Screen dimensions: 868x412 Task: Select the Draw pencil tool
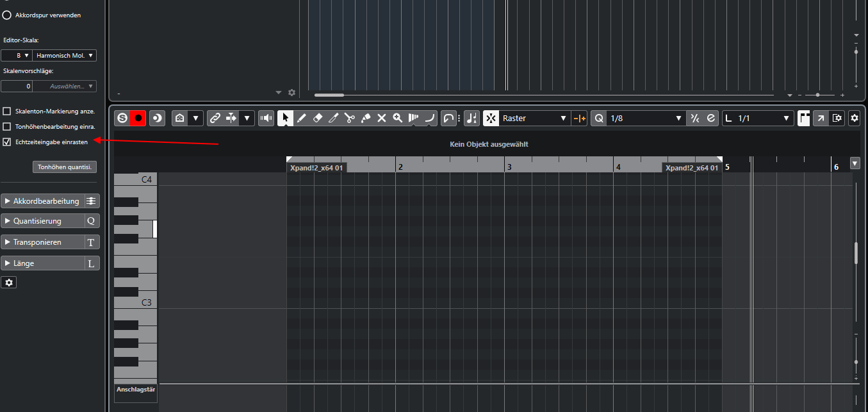click(302, 118)
